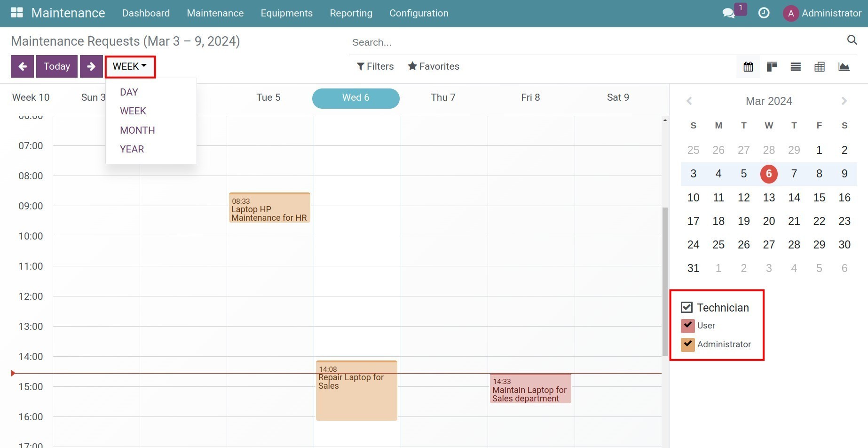The width and height of the screenshot is (868, 448).
Task: Click the Wed 6 day header
Action: click(x=356, y=98)
